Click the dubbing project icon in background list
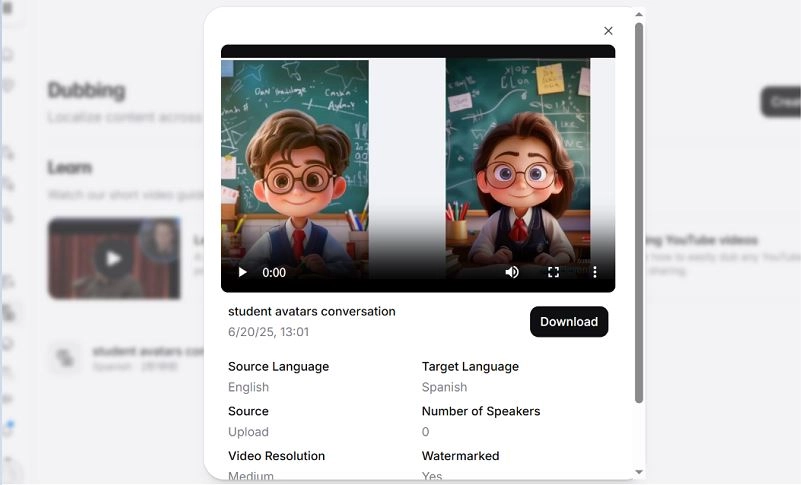This screenshot has width=801, height=485. 66,358
